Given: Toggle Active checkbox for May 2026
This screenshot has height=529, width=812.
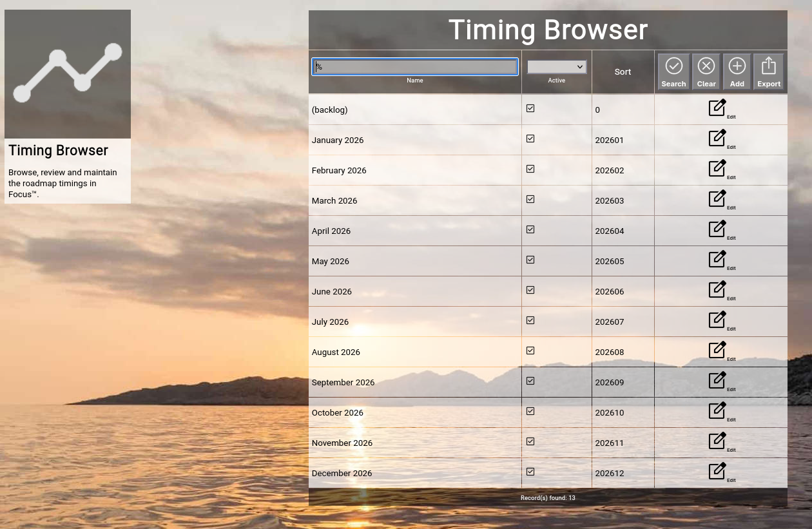Looking at the screenshot, I should tap(530, 260).
